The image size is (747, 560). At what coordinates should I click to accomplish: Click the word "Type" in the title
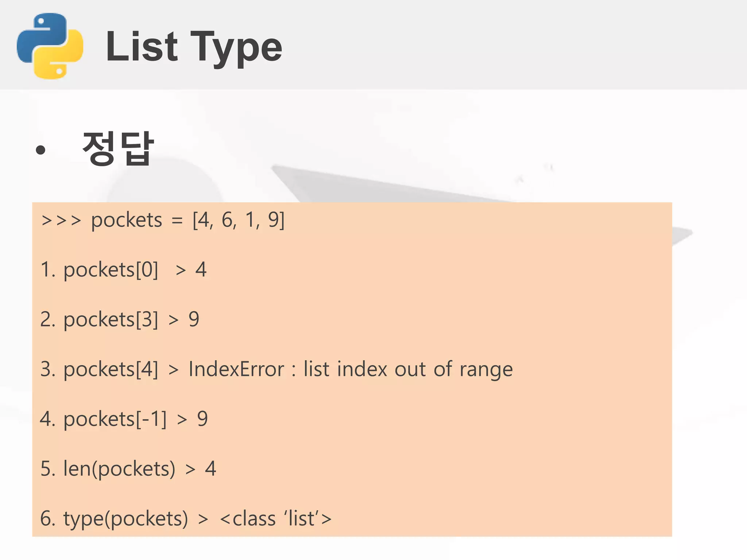pos(236,47)
